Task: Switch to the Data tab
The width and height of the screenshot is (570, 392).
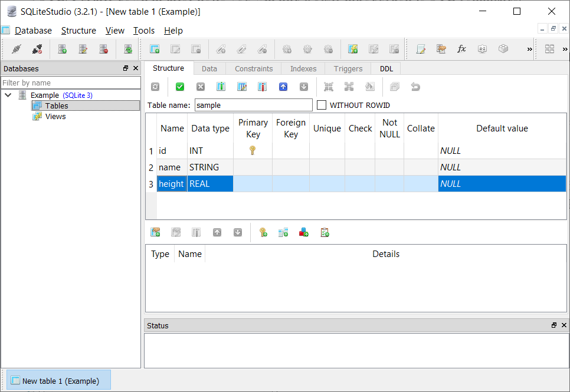Action: pyautogui.click(x=209, y=68)
